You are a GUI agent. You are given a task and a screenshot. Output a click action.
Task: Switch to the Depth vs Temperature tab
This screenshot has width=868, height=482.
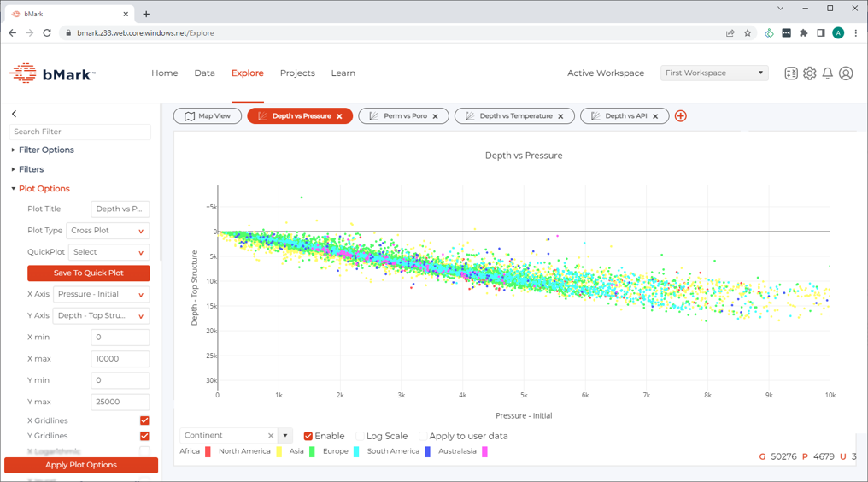tap(512, 116)
